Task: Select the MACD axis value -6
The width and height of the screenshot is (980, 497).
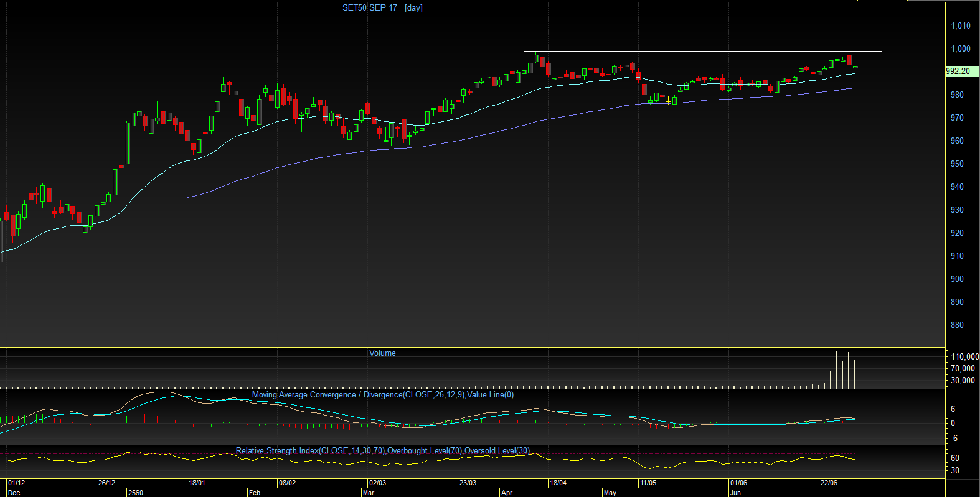Action: click(x=953, y=438)
